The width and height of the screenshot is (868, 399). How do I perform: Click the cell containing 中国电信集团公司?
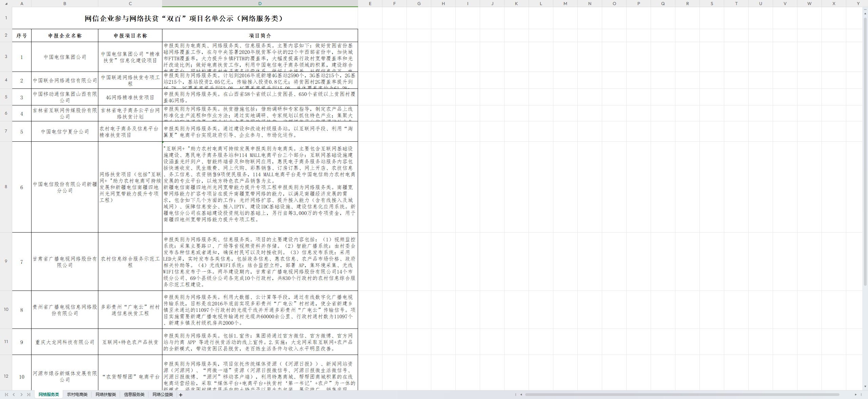coord(64,57)
